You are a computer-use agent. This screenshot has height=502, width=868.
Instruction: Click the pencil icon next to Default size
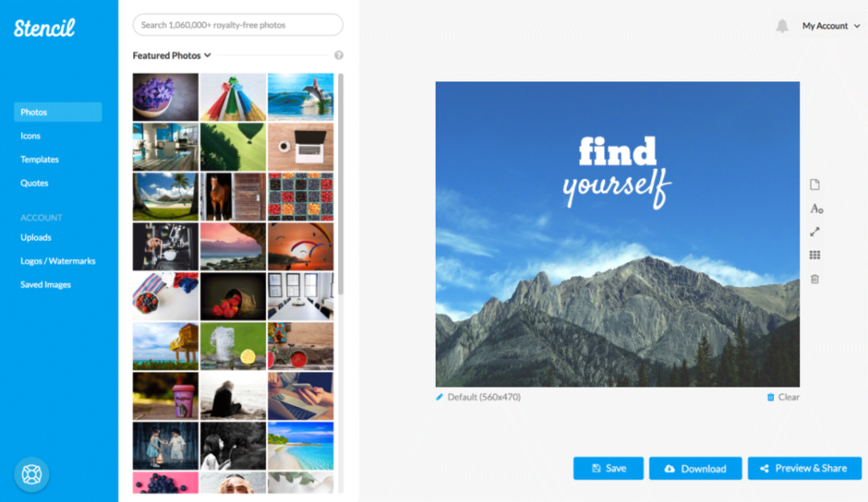pos(440,397)
